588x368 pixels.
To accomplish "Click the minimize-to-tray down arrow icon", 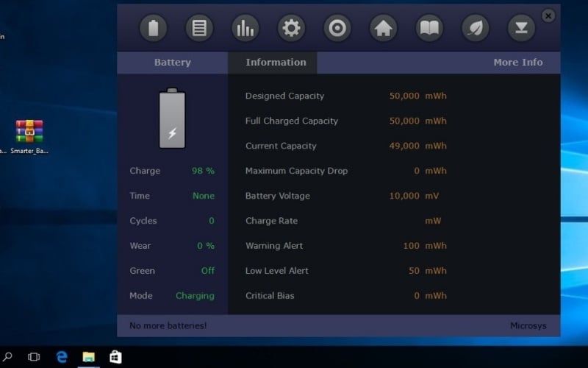I will pos(521,28).
